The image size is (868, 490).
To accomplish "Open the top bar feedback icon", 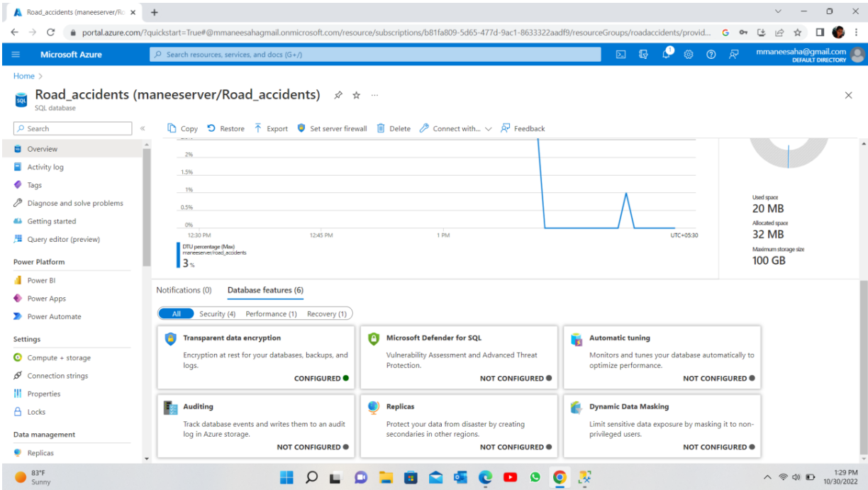I will [x=734, y=55].
